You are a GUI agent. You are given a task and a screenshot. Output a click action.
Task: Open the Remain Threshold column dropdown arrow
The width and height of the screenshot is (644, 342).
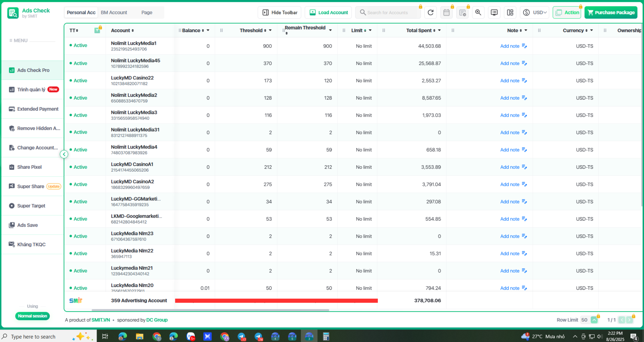(330, 30)
